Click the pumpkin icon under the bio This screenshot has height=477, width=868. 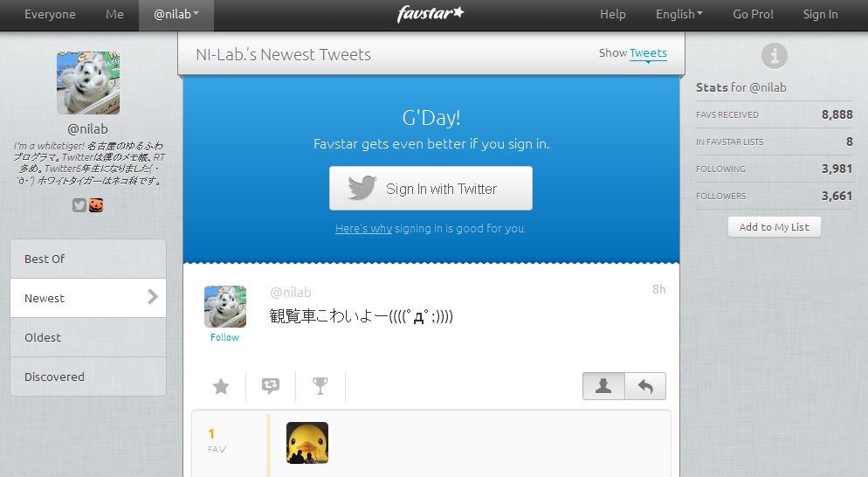(x=96, y=205)
